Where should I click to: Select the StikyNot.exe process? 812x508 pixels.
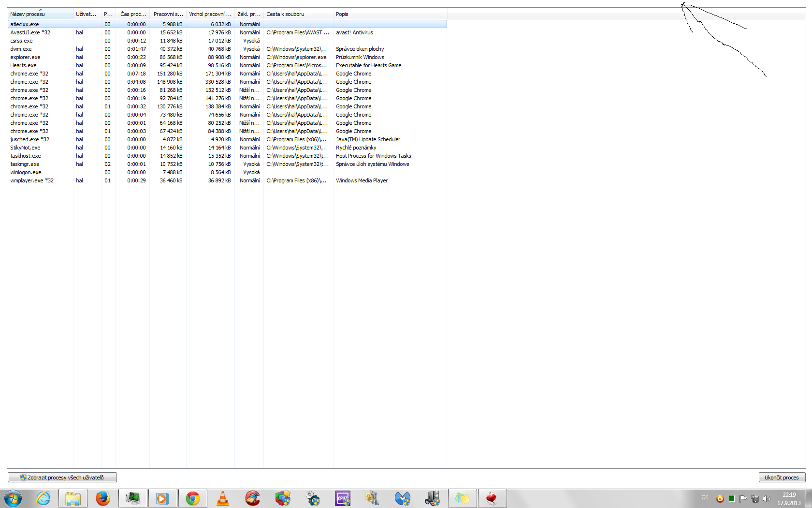[227, 148]
